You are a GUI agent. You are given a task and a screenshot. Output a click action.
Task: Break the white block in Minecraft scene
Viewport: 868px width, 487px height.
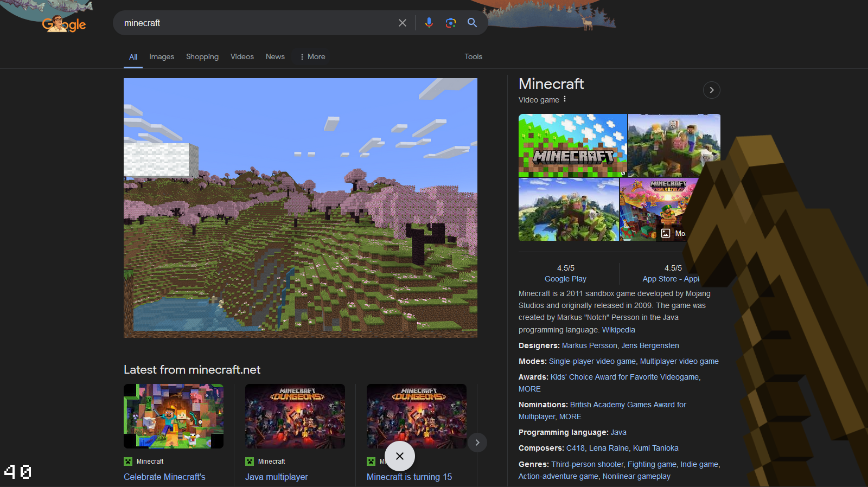158,159
